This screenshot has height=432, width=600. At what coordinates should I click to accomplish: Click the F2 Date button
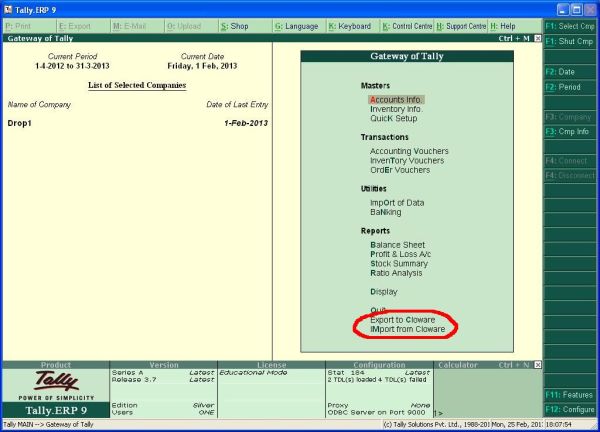570,72
